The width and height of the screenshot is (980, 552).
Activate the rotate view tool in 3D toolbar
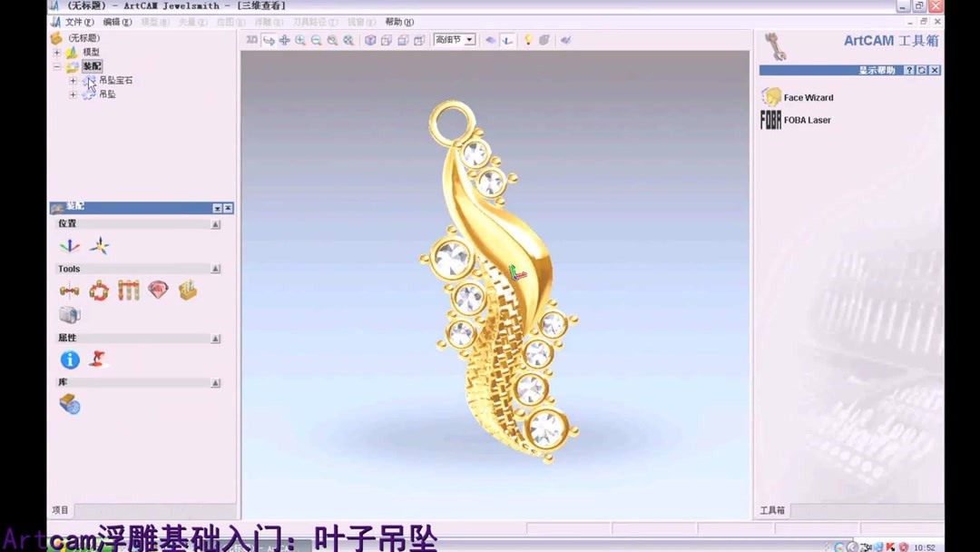click(269, 40)
